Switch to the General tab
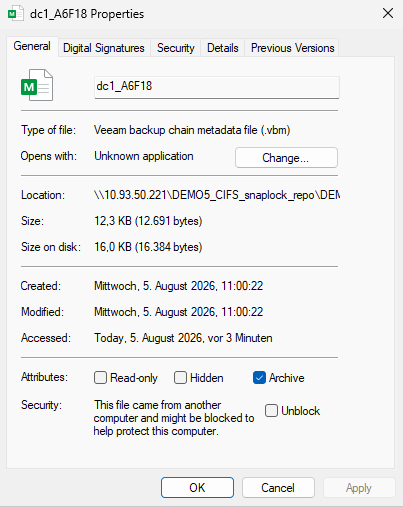 point(32,46)
